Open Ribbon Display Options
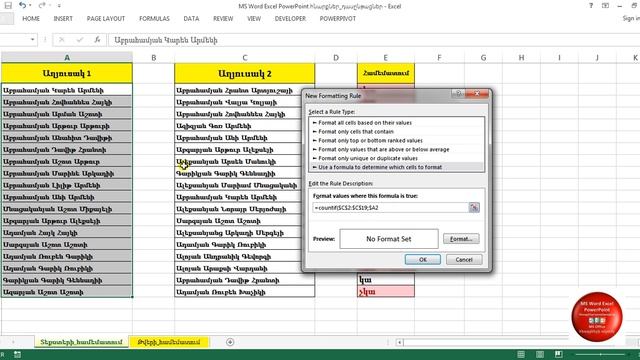The image size is (640, 360). pos(605,6)
